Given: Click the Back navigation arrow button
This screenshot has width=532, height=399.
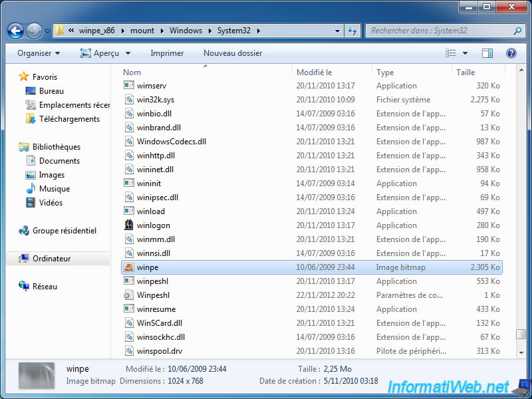Looking at the screenshot, I should tap(16, 31).
